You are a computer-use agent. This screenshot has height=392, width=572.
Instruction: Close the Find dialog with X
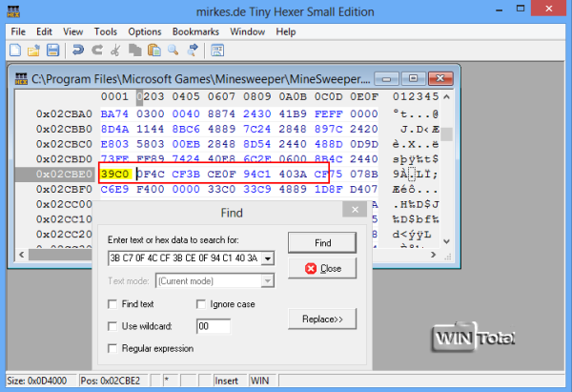(x=355, y=210)
